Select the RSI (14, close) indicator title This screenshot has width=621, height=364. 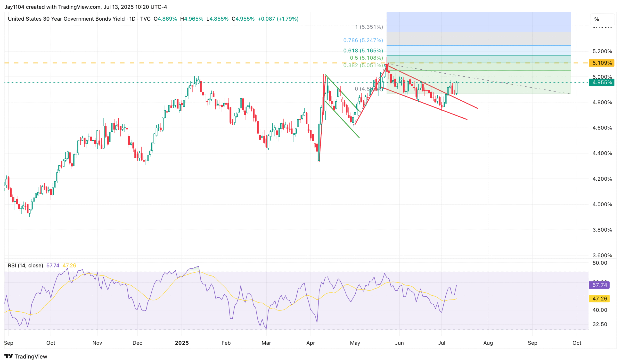point(25,266)
